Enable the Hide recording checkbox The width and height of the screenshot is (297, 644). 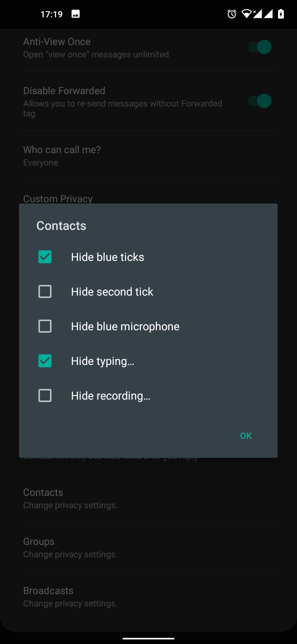45,396
